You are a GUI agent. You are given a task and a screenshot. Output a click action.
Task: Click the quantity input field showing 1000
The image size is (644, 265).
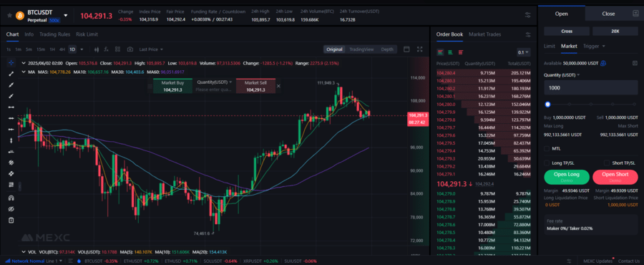[x=590, y=88]
